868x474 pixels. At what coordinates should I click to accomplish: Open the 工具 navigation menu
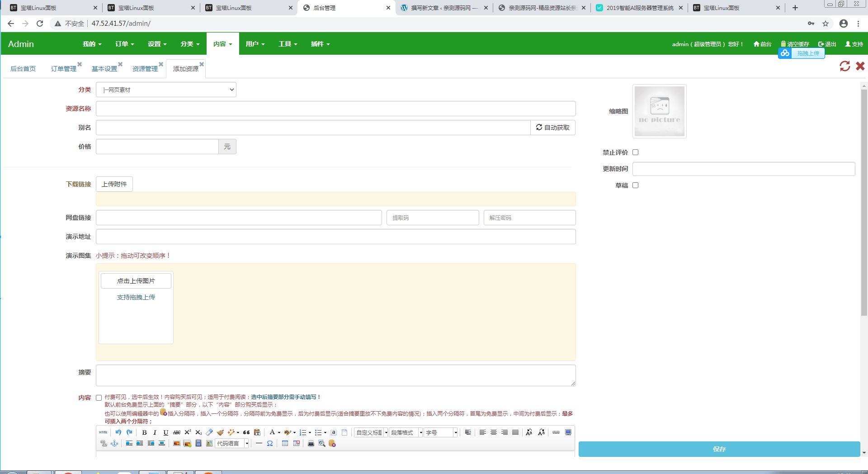click(x=288, y=44)
